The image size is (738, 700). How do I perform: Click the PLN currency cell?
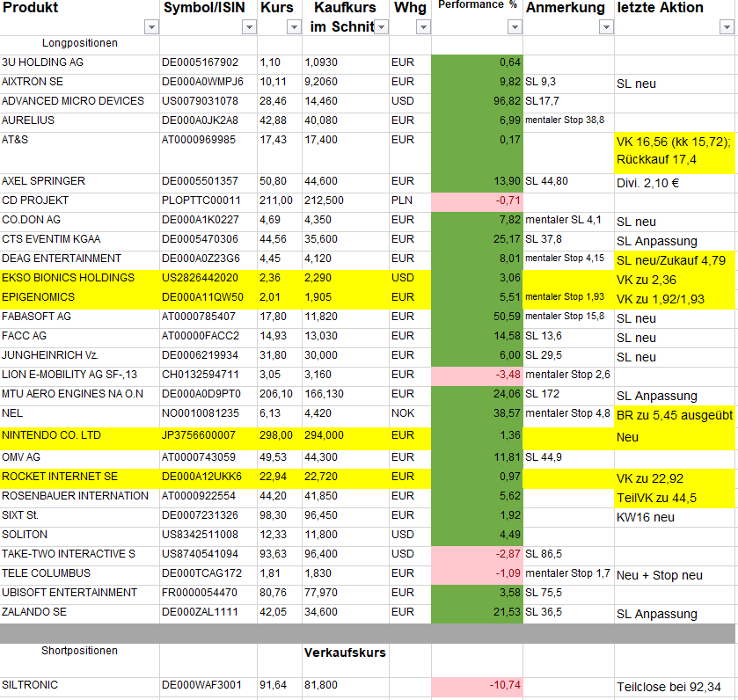(x=410, y=202)
